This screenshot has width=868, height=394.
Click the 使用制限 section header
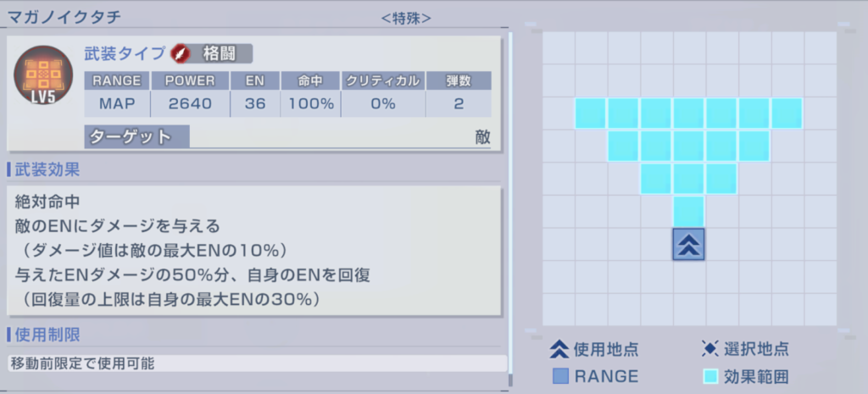[x=47, y=335]
